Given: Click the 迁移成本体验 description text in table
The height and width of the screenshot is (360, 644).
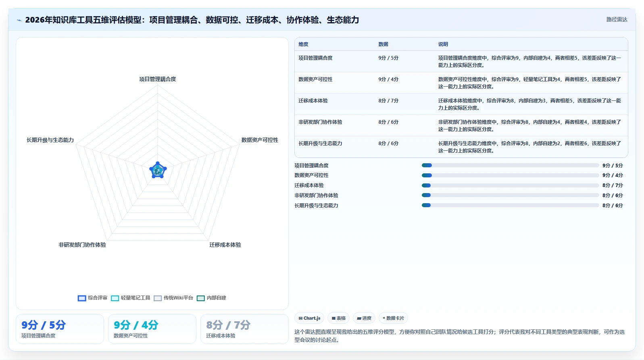Looking at the screenshot, I should [x=529, y=104].
